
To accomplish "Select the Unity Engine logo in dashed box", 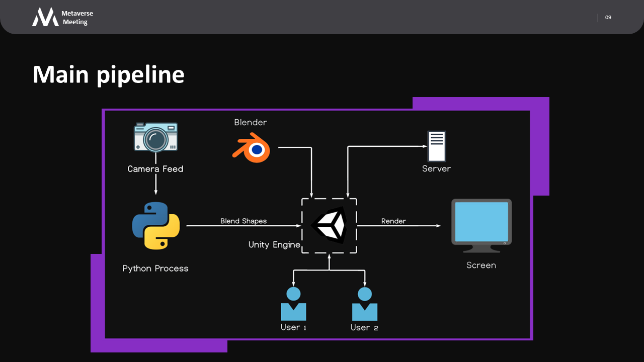I will pyautogui.click(x=329, y=225).
